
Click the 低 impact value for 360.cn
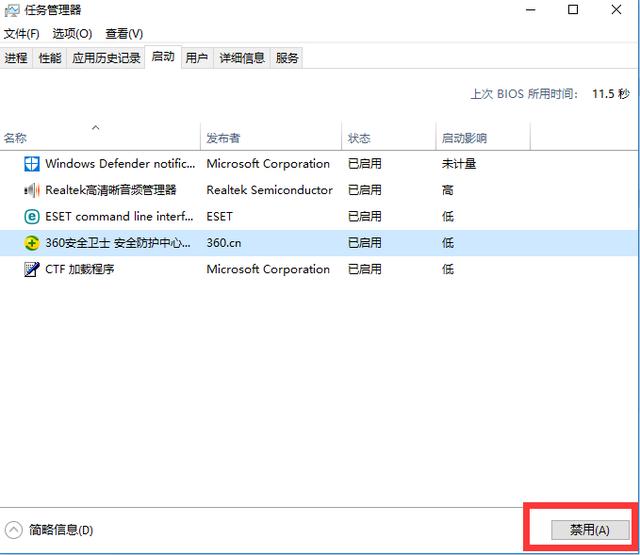pos(448,243)
